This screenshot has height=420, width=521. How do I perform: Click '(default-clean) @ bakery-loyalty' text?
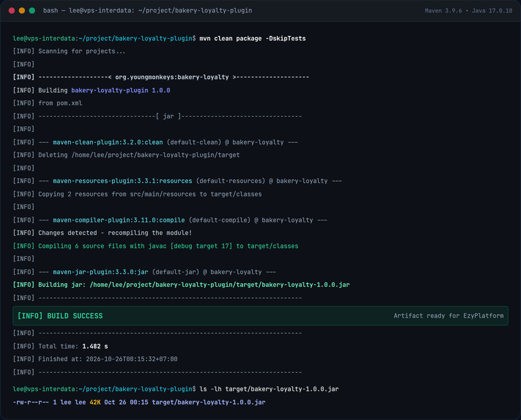coord(225,142)
